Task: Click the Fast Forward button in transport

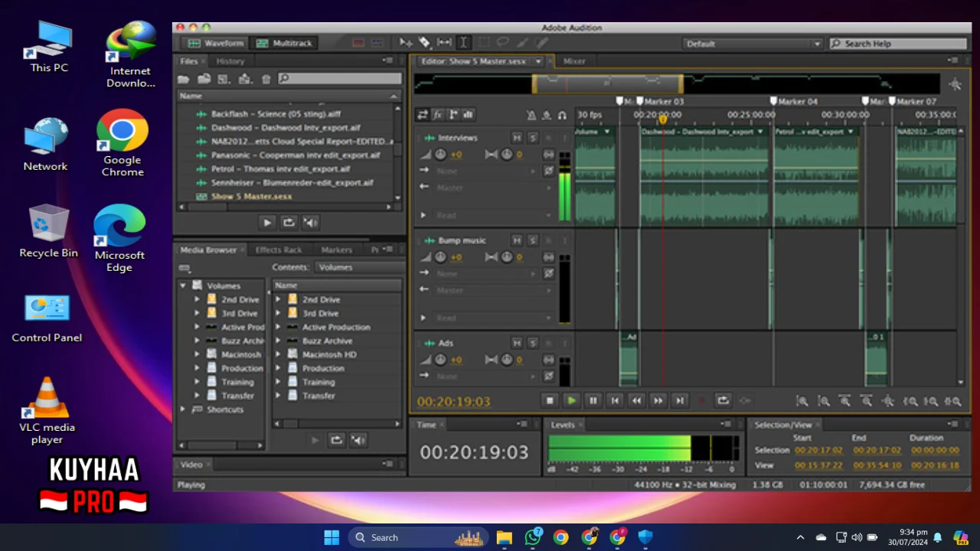Action: [658, 400]
